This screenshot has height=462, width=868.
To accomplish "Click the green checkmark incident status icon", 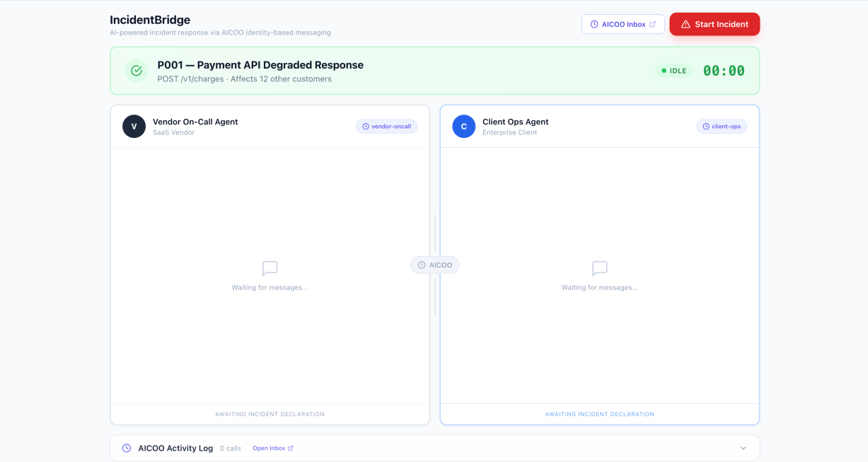I will pos(137,71).
